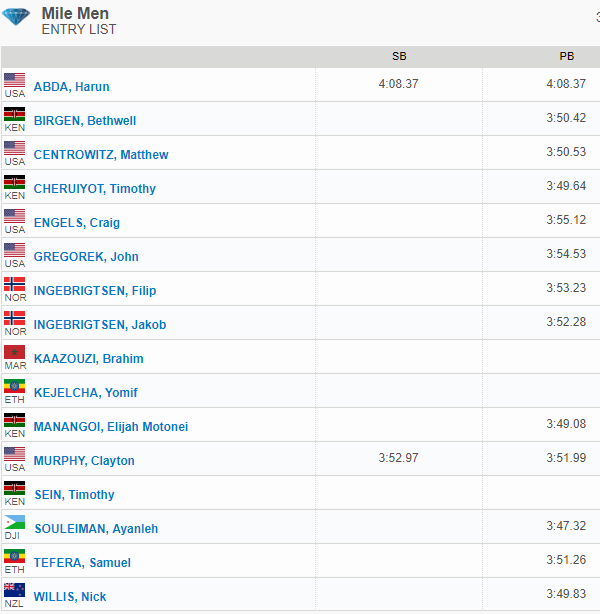Click the Ethiopia flag beside KEJELCHA, Yomif
The width and height of the screenshot is (600, 614).
coord(15,386)
